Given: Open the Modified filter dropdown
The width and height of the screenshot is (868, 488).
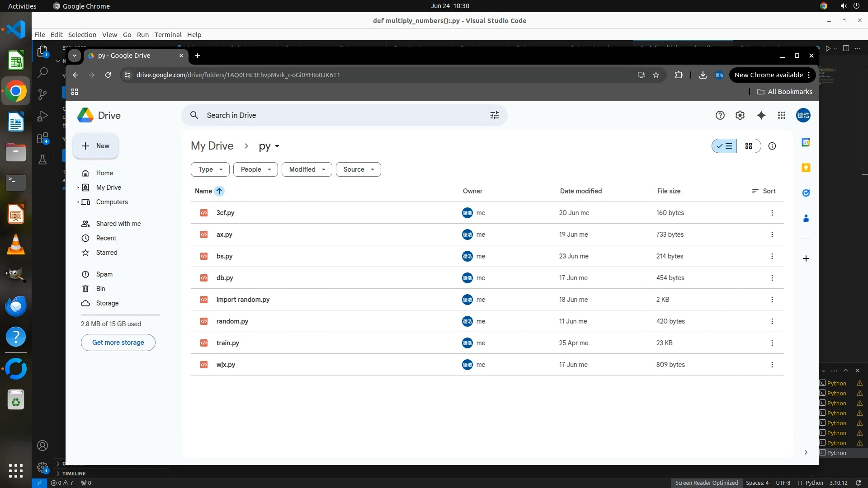Looking at the screenshot, I should click(x=307, y=169).
